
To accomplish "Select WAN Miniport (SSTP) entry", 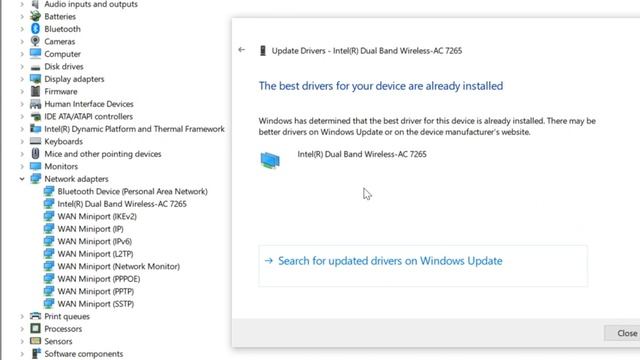I will click(x=96, y=304).
